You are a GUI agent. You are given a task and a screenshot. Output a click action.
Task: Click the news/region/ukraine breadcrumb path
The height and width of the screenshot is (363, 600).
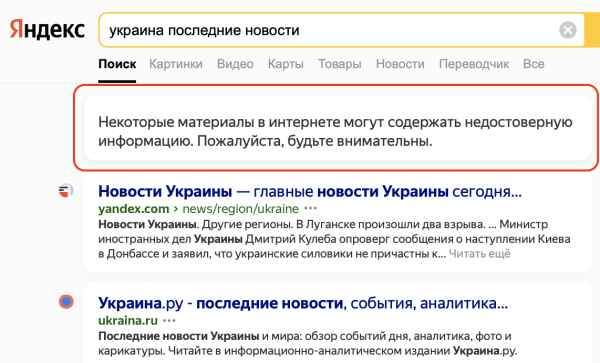(240, 209)
